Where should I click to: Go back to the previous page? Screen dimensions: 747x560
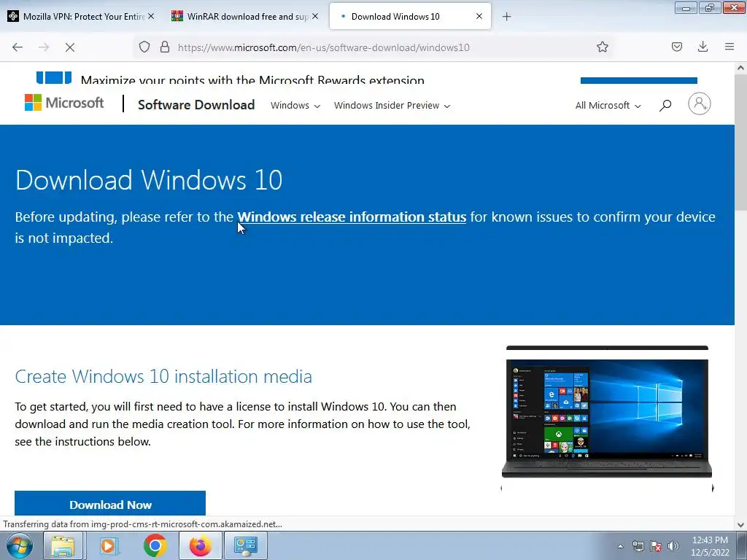click(18, 47)
